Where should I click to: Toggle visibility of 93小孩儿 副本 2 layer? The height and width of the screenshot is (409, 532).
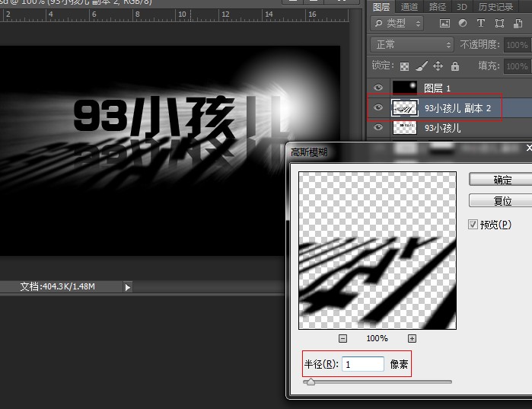tap(378, 108)
